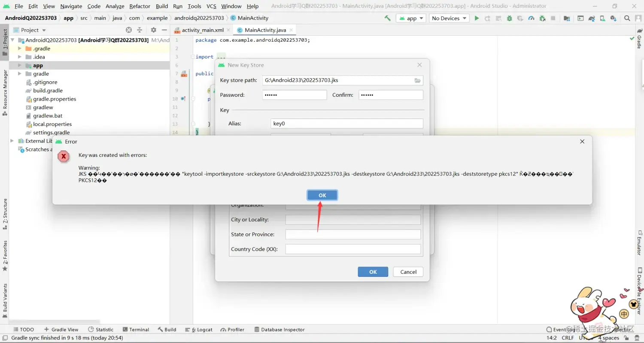Click CRLF line separator in status bar
This screenshot has width=644, height=343.
tap(568, 338)
